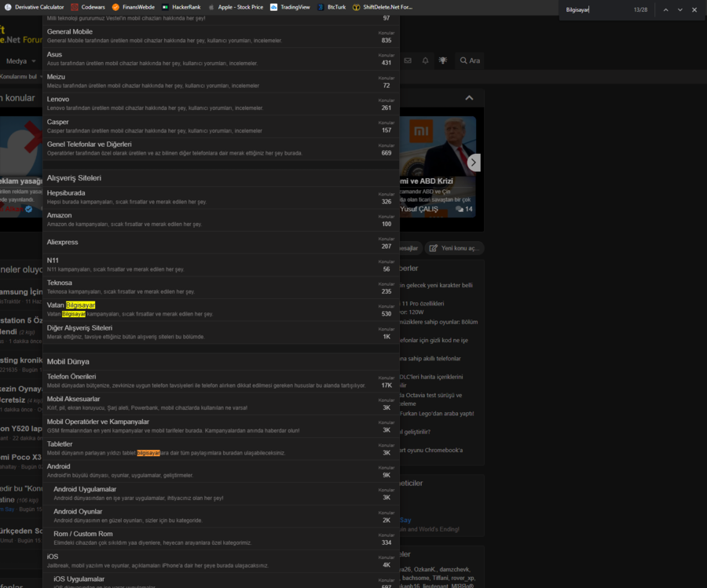Open the messages envelope icon
707x588 pixels.
(x=408, y=60)
